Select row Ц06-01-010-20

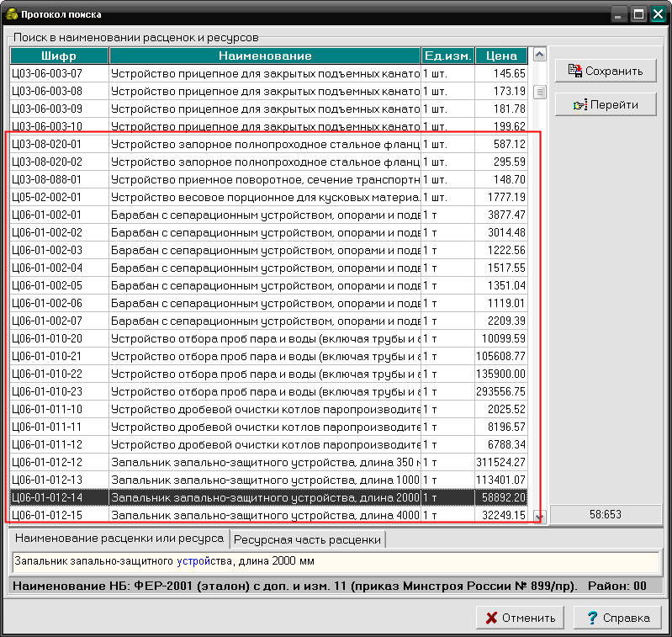coord(268,338)
